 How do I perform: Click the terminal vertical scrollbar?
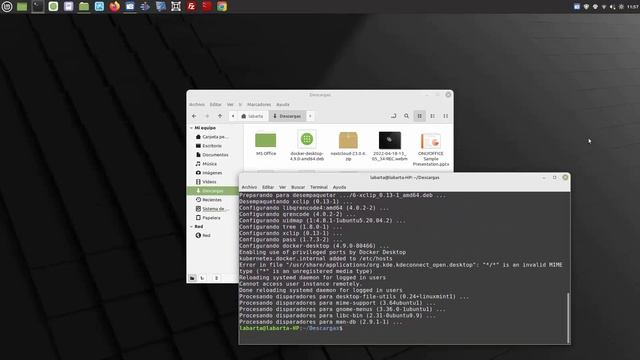click(x=568, y=318)
